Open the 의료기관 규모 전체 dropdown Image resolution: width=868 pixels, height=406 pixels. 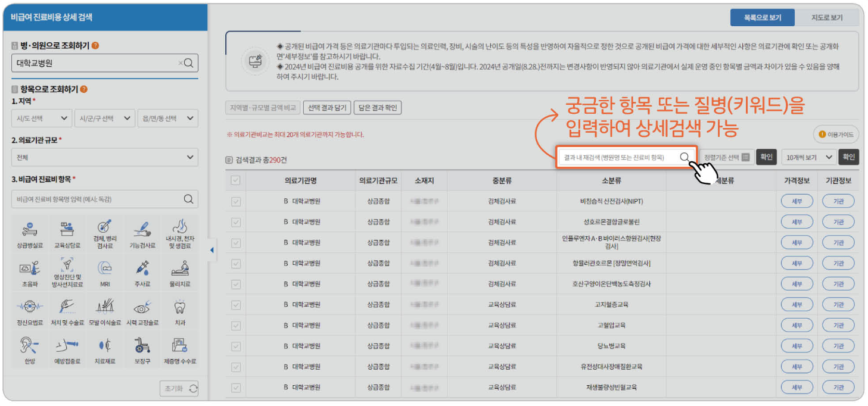point(105,158)
